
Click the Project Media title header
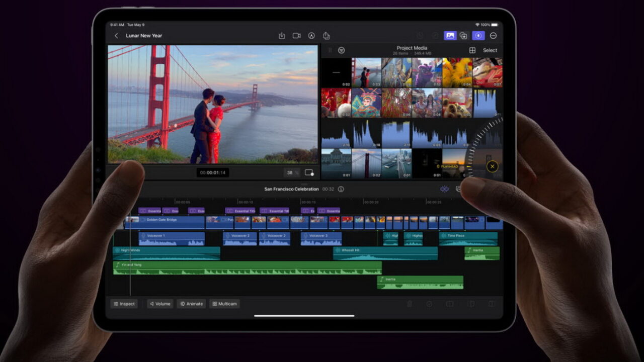click(x=412, y=48)
